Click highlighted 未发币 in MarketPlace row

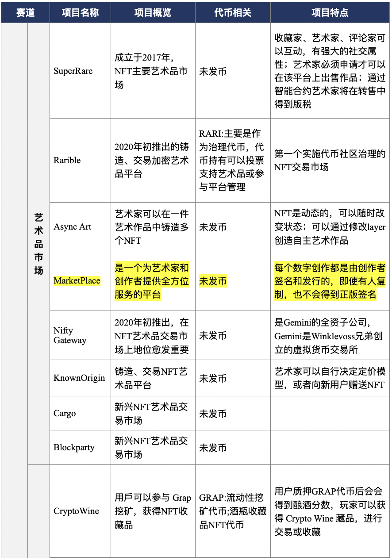click(x=213, y=281)
